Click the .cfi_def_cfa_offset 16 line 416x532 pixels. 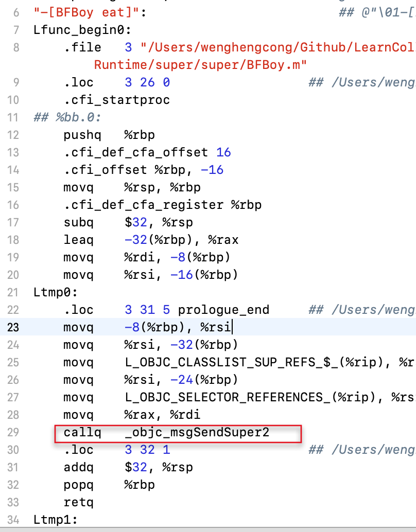pos(147,153)
